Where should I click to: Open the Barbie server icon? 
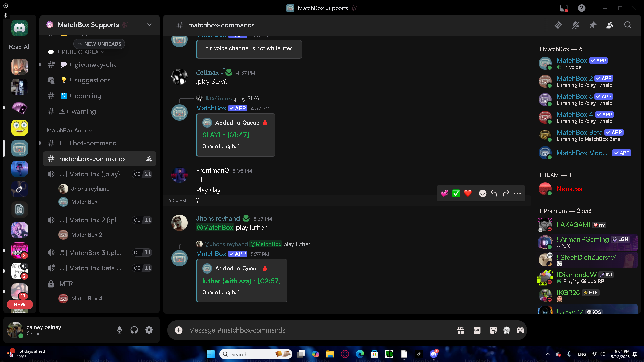19,251
